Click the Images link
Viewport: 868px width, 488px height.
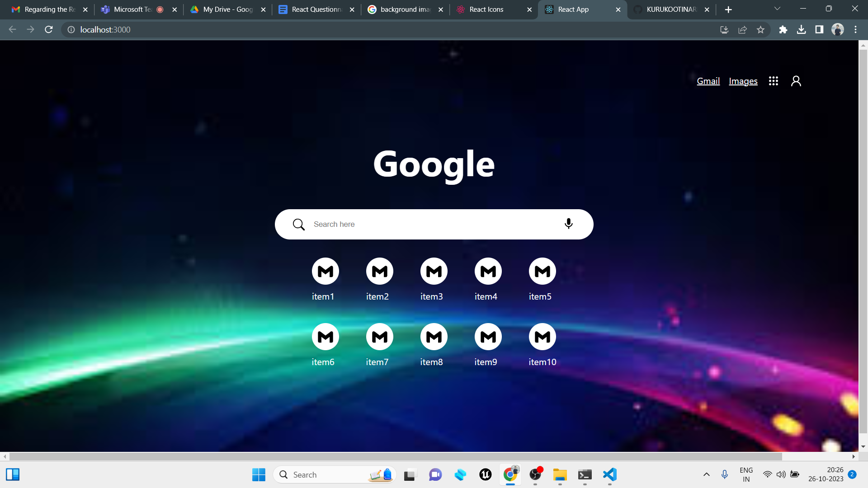[743, 81]
